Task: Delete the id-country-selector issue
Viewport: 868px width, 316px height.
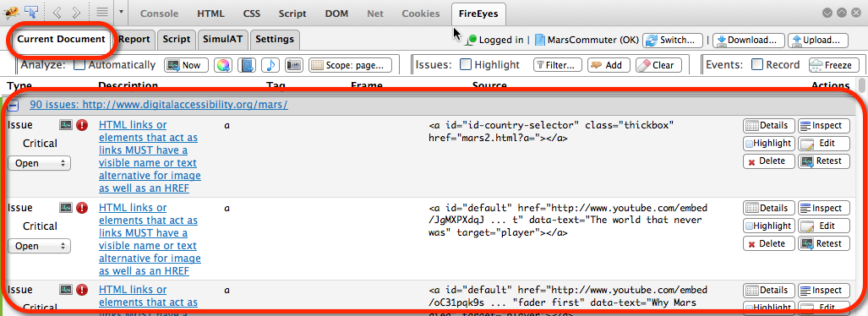Action: 769,161
